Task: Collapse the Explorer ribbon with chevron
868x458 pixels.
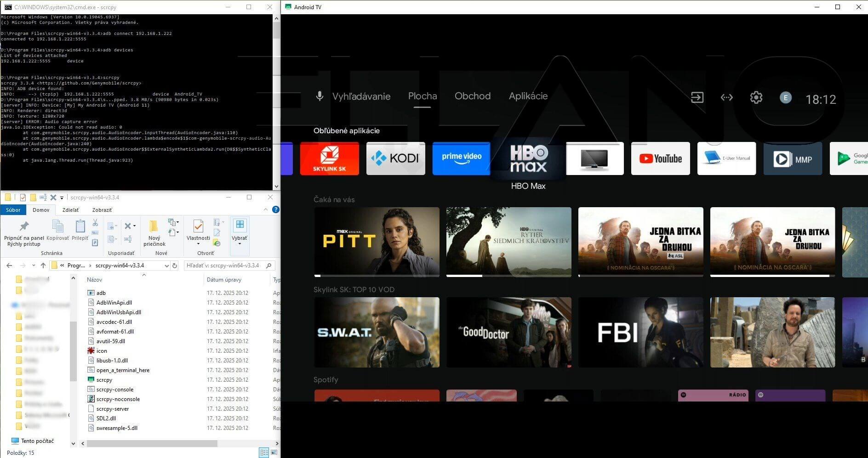Action: click(266, 209)
